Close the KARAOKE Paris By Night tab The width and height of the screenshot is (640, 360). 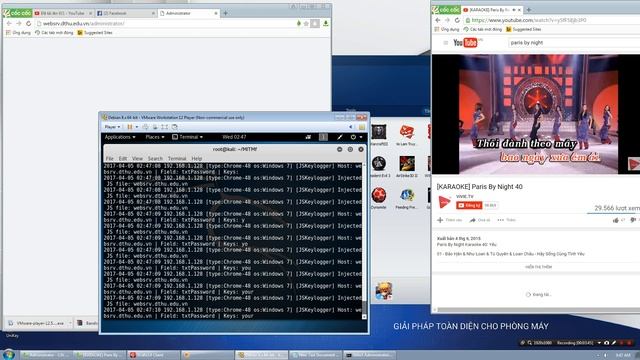[x=519, y=9]
